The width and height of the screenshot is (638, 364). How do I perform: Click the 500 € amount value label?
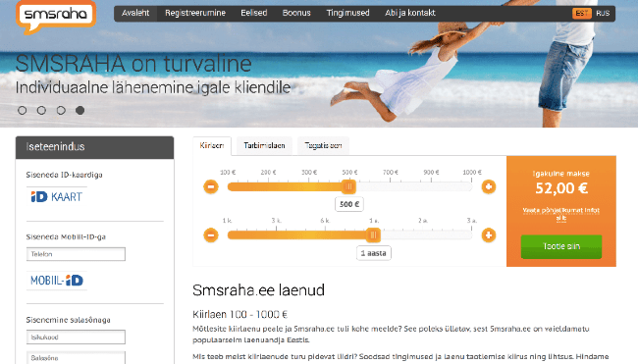click(x=349, y=204)
